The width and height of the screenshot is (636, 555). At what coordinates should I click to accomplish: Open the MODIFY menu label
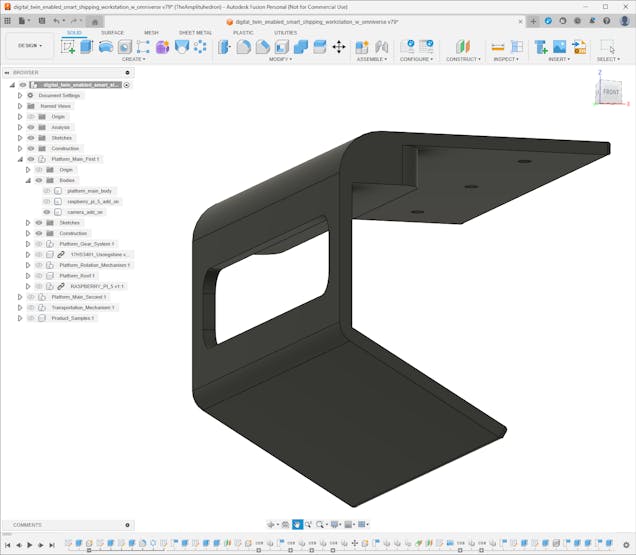tap(281, 59)
